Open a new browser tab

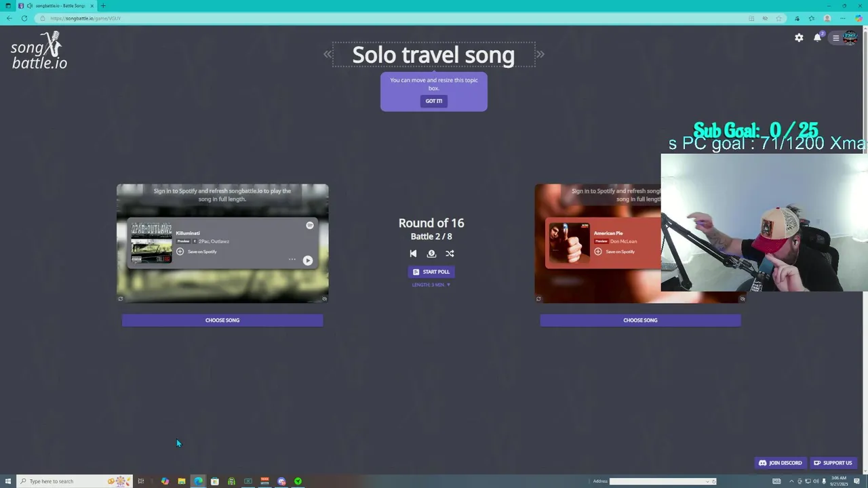(x=103, y=5)
